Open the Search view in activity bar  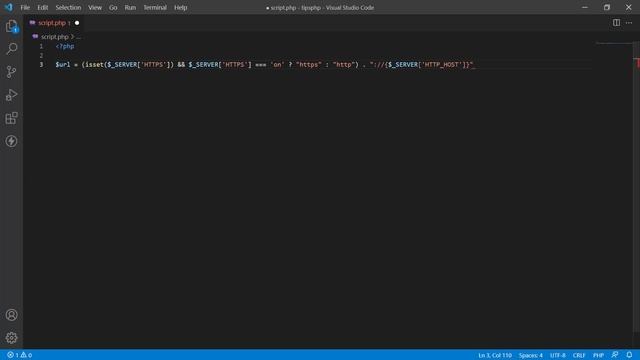coord(11,49)
